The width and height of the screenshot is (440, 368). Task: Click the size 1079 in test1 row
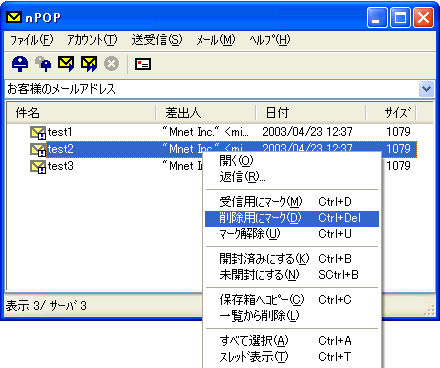(398, 132)
